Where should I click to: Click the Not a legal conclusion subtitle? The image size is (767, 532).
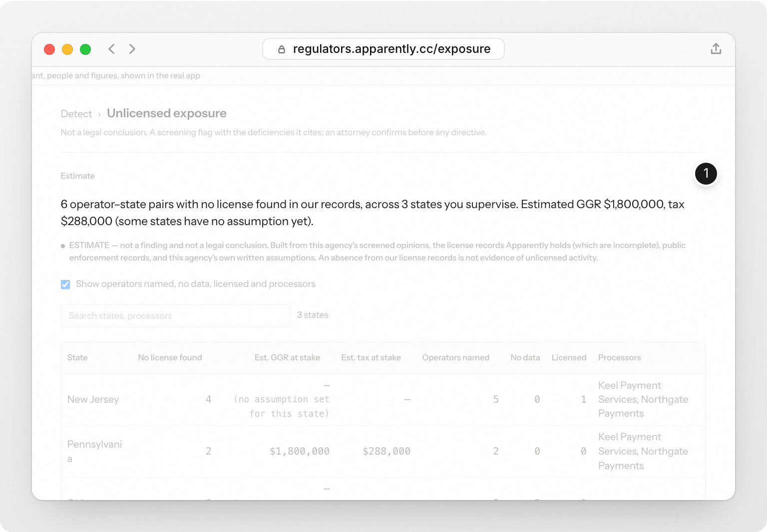click(x=274, y=132)
